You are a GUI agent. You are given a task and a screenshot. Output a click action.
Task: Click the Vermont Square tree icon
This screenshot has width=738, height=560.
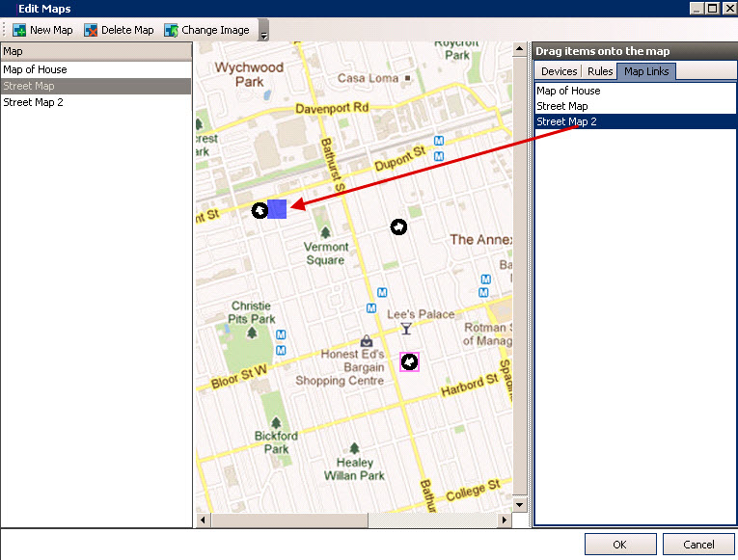pyautogui.click(x=325, y=232)
